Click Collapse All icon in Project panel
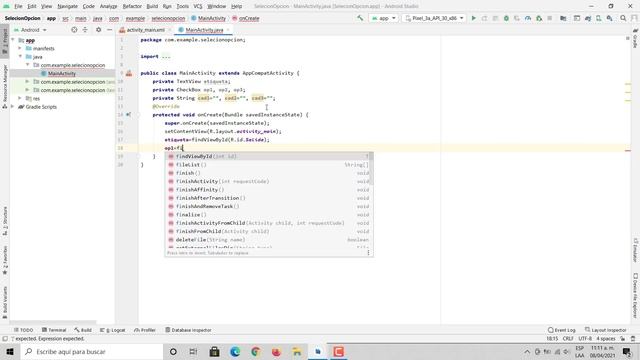Screen dimensions: 640x360 tap(85, 30)
